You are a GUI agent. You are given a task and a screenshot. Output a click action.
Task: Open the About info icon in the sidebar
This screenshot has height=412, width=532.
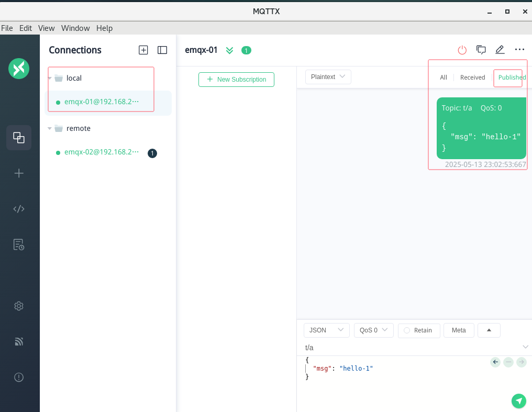(x=19, y=377)
